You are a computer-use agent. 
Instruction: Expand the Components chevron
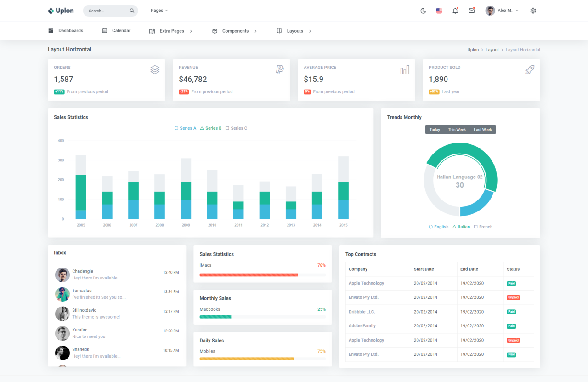tap(255, 31)
